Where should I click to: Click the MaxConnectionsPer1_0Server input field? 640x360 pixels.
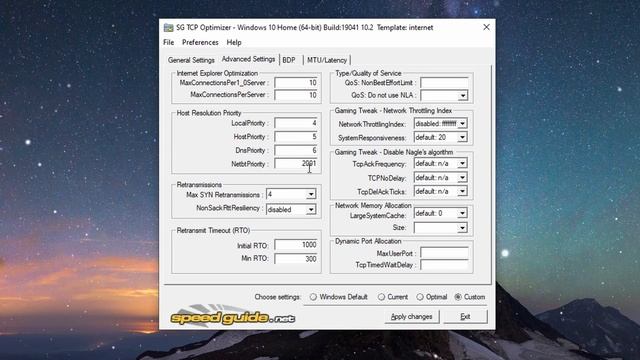pyautogui.click(x=296, y=83)
